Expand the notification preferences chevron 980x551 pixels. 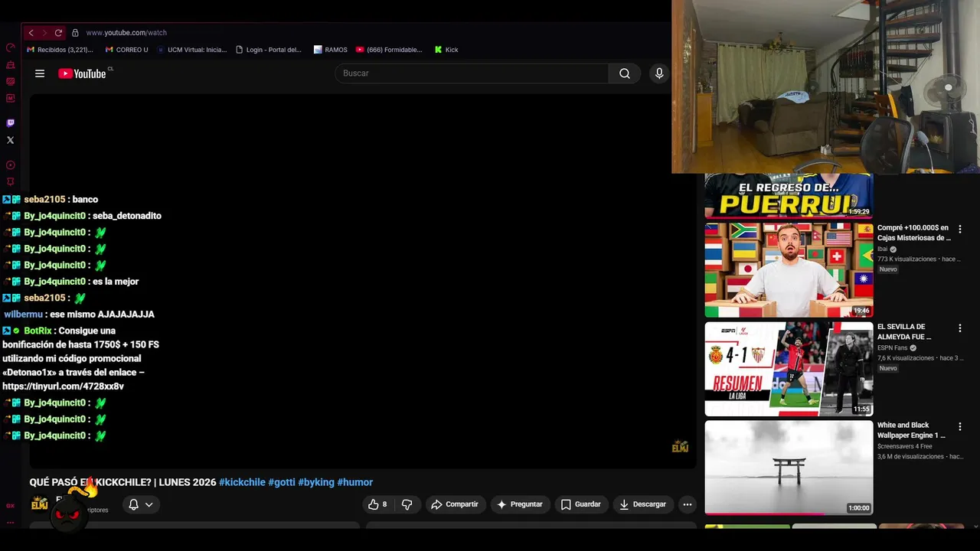pyautogui.click(x=149, y=504)
